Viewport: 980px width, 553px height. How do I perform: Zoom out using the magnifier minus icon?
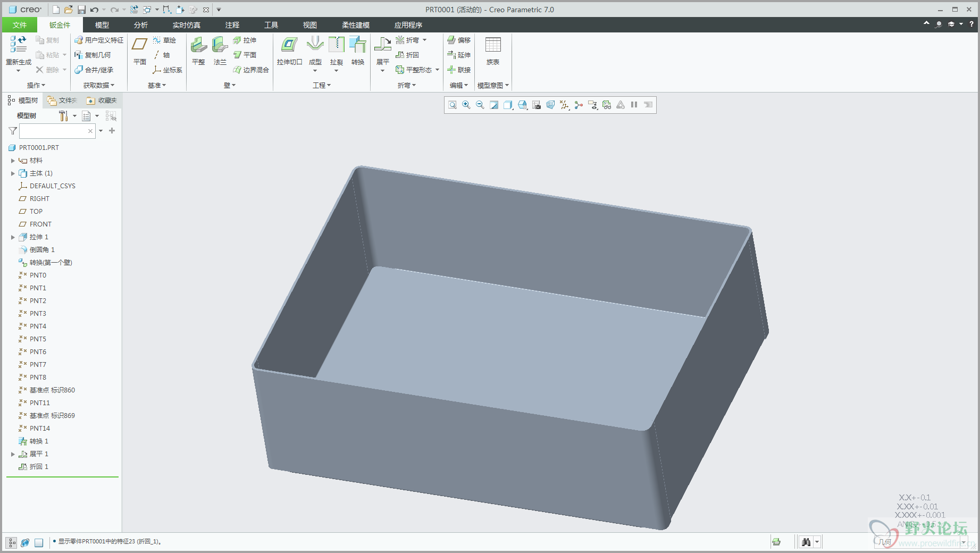[x=480, y=105]
